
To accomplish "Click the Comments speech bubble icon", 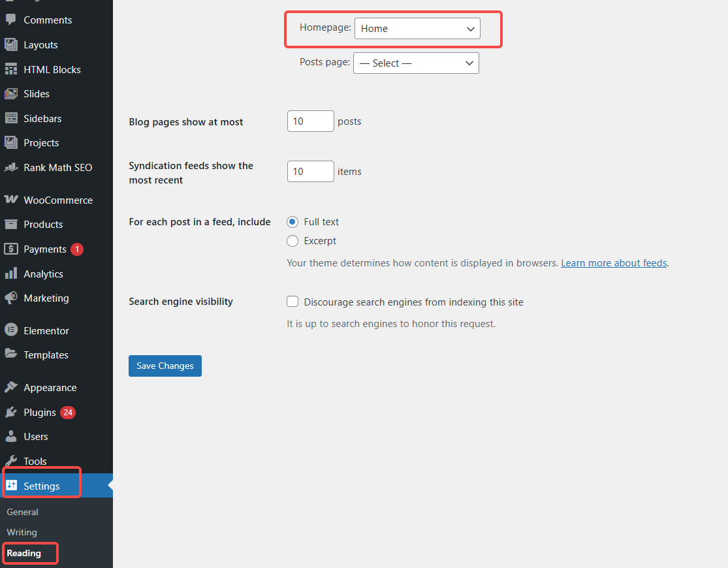I will 10,20.
